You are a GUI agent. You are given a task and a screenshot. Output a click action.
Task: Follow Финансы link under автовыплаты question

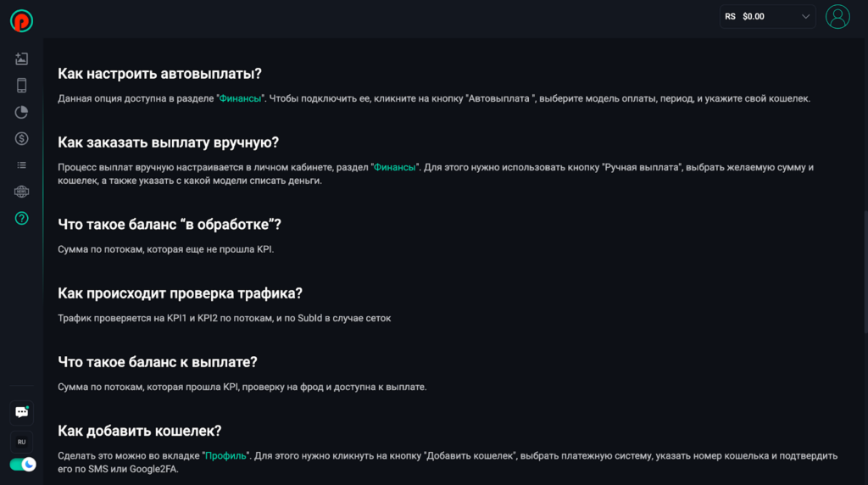240,98
